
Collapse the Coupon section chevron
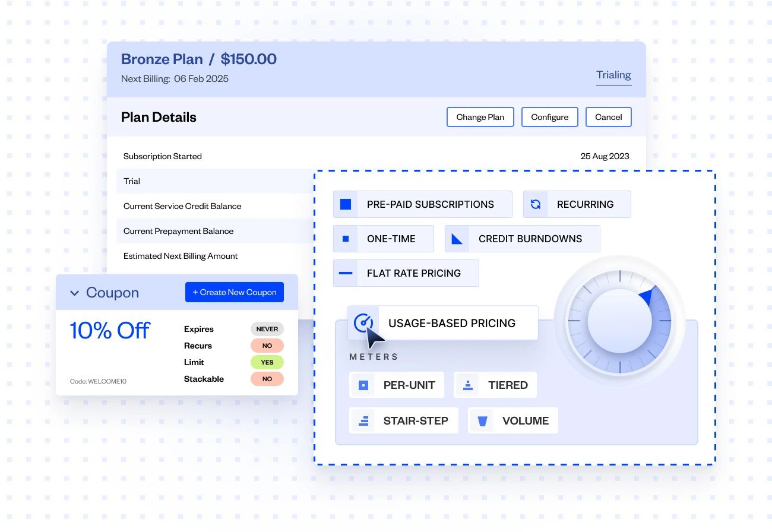click(x=75, y=293)
